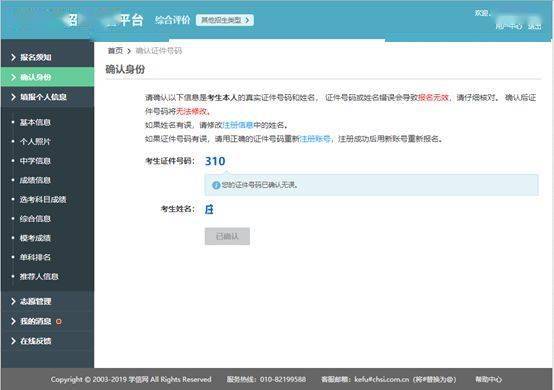Screen dimensions: 554x390
Task: Open the 报名须知 sidebar label
Action: pyautogui.click(x=36, y=57)
